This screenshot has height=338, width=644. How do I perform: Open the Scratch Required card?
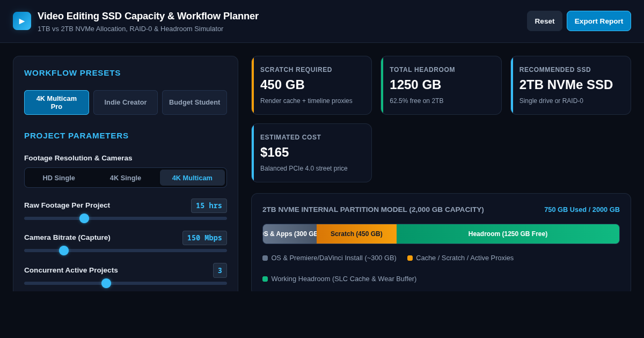point(311,85)
